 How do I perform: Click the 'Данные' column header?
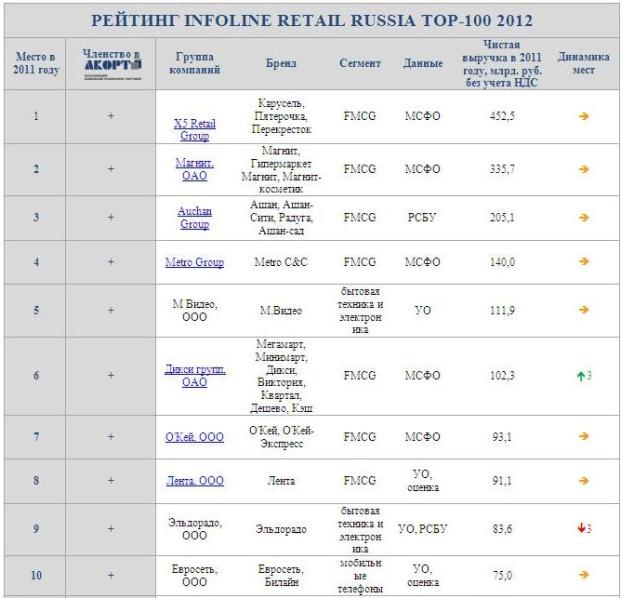coord(423,63)
